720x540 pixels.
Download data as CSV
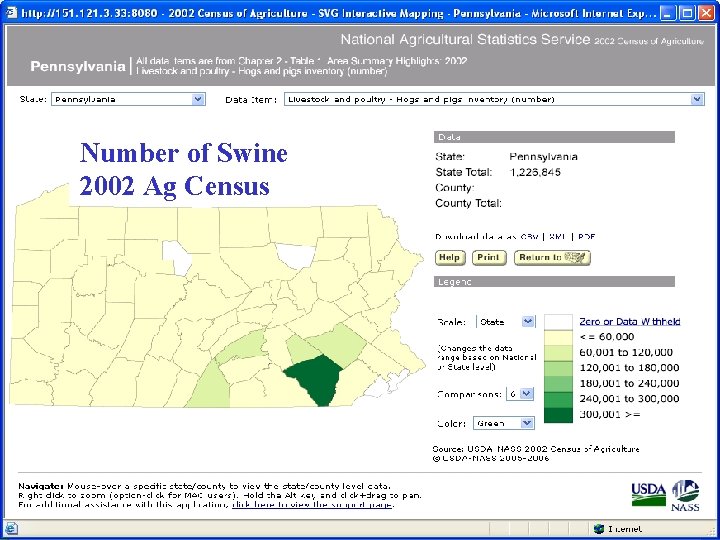(x=530, y=237)
